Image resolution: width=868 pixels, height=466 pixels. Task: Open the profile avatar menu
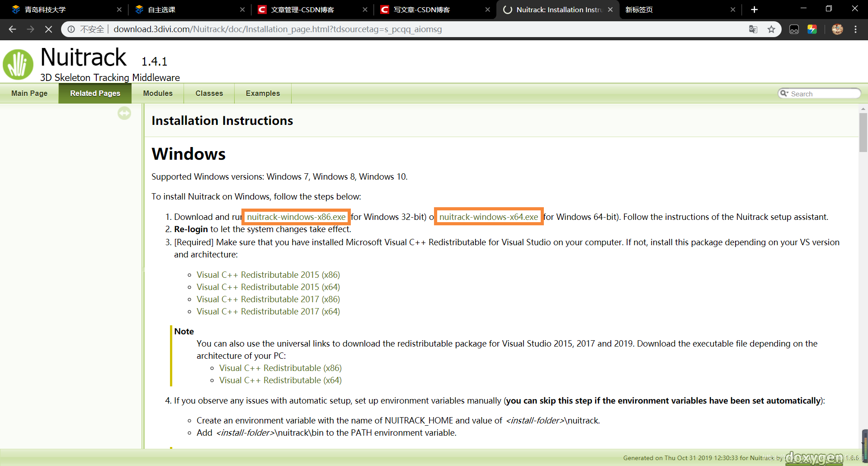pyautogui.click(x=837, y=29)
